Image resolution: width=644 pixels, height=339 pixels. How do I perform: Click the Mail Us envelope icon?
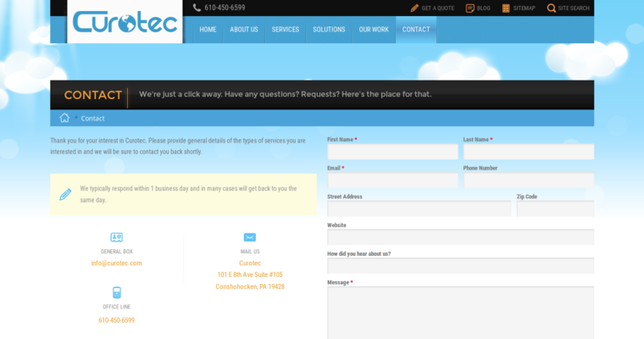pyautogui.click(x=250, y=237)
